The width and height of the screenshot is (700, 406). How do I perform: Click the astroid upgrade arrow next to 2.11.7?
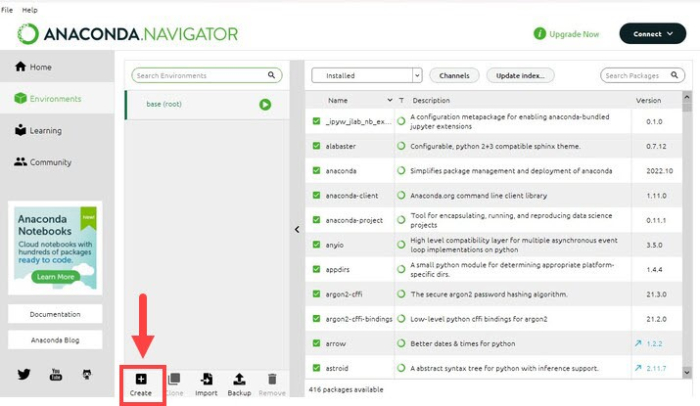point(638,368)
